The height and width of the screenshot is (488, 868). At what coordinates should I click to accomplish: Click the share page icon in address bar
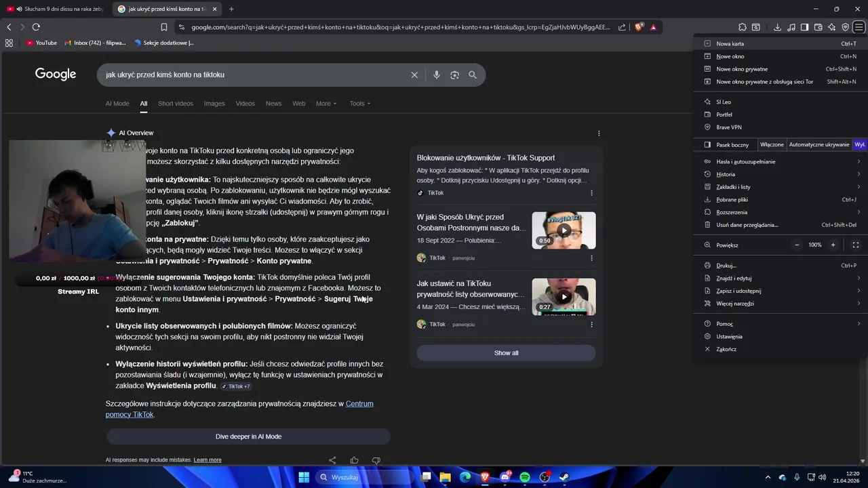[x=622, y=27]
